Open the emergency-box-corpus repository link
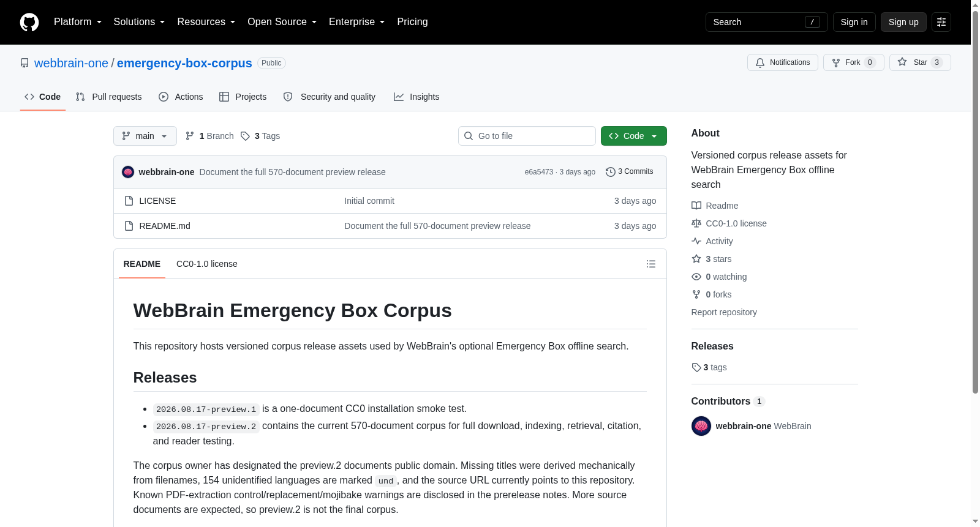Image resolution: width=980 pixels, height=527 pixels. (184, 63)
